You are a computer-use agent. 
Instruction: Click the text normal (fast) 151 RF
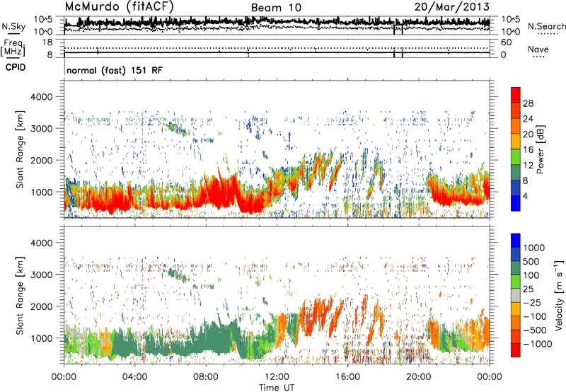[x=115, y=70]
